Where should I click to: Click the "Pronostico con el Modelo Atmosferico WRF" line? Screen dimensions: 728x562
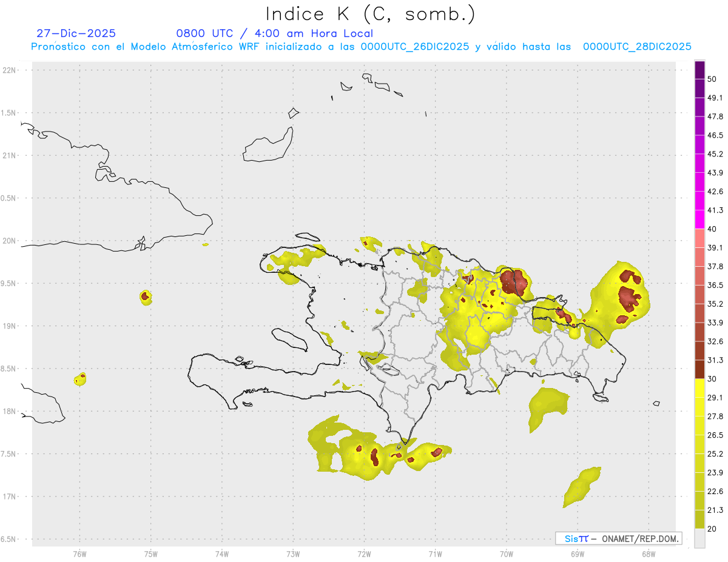pos(361,47)
